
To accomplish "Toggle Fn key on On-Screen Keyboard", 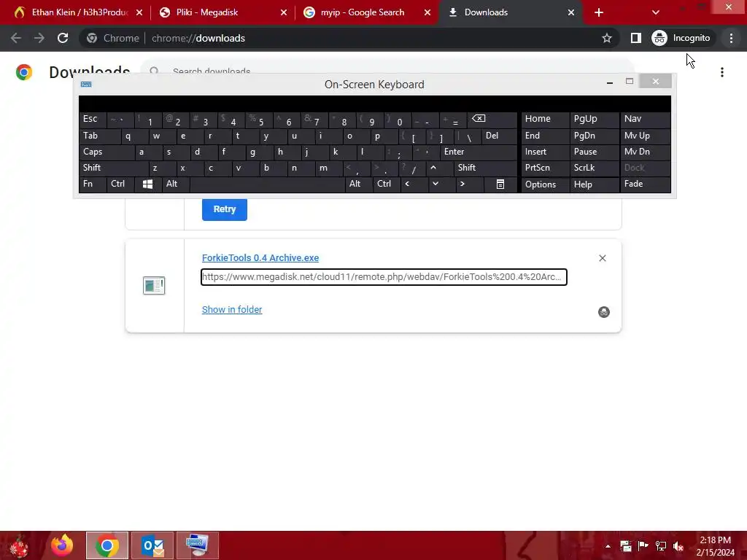I will click(x=93, y=184).
